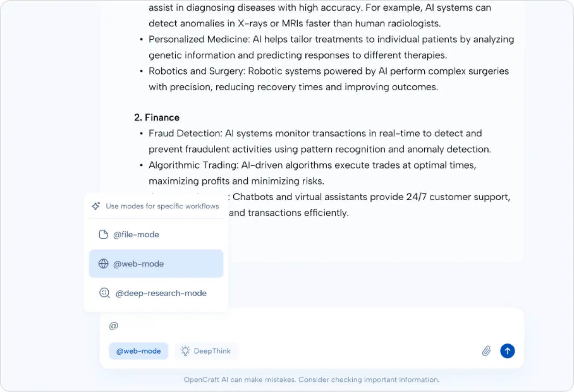Click the sparkle icon in the popup header
The height and width of the screenshot is (392, 574).
(96, 206)
